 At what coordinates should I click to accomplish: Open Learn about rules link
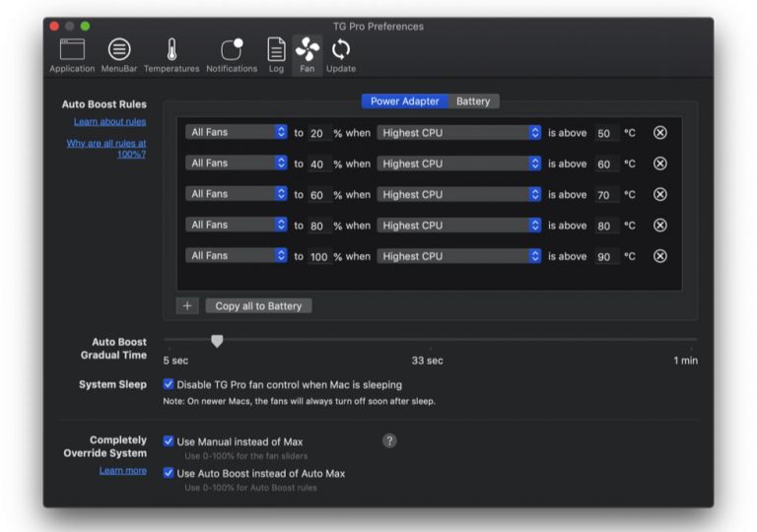(x=109, y=121)
